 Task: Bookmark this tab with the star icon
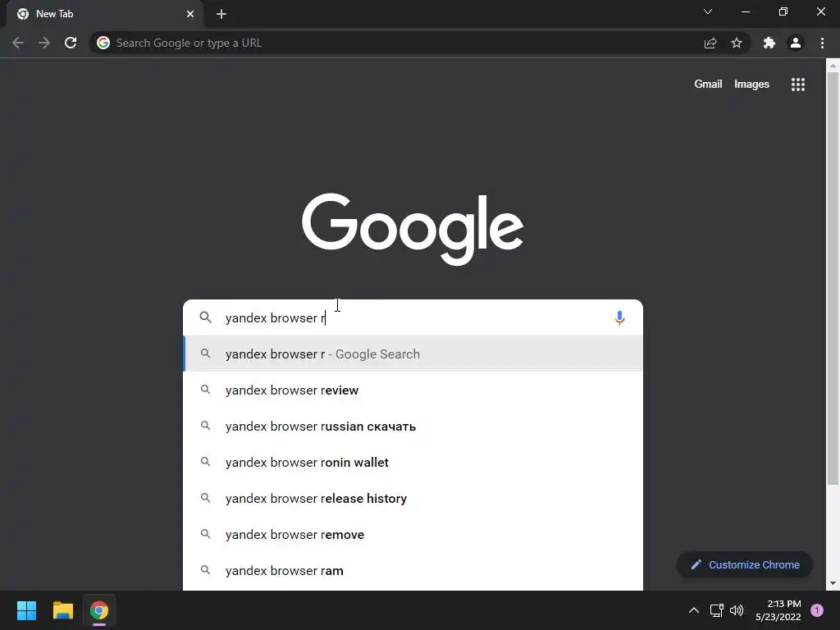tap(737, 43)
